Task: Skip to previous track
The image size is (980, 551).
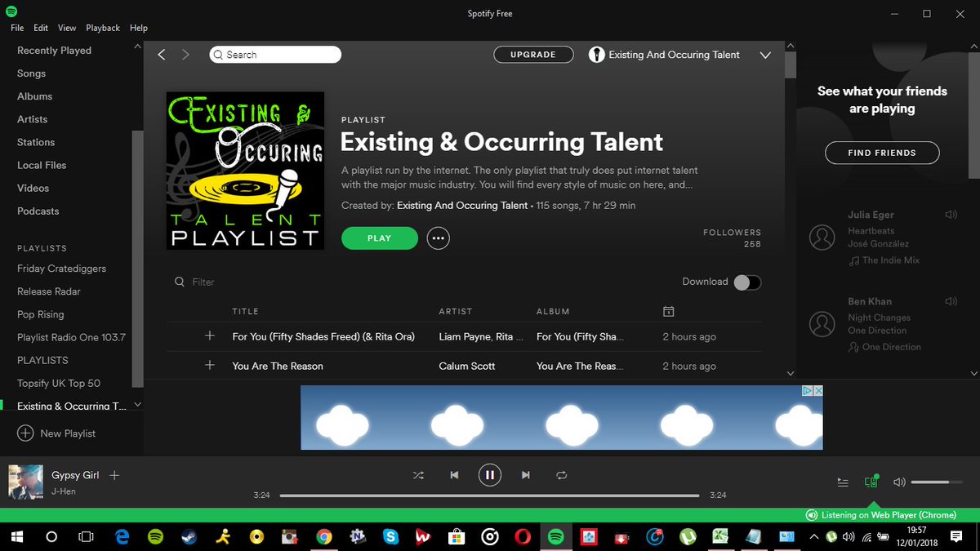Action: (x=454, y=475)
